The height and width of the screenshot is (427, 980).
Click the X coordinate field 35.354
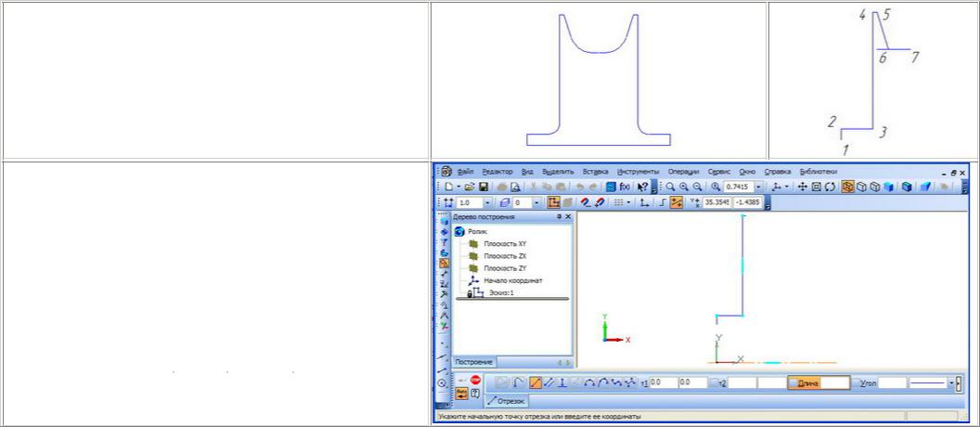(x=716, y=202)
